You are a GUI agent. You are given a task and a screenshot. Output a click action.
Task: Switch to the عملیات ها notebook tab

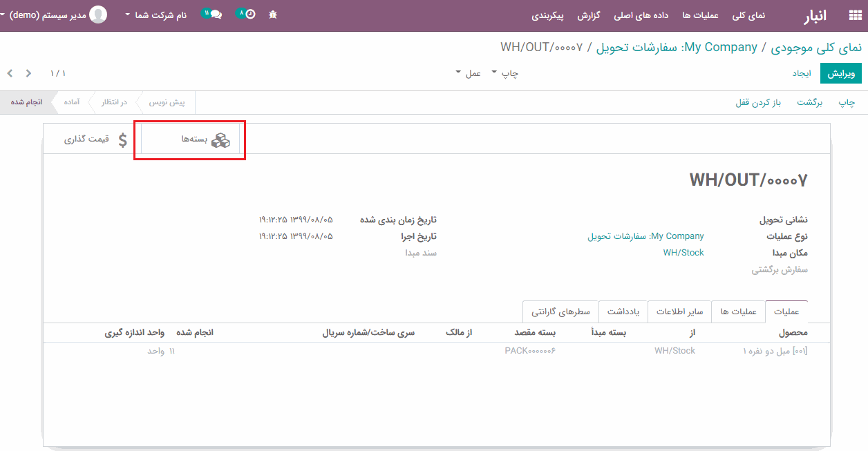pos(739,311)
